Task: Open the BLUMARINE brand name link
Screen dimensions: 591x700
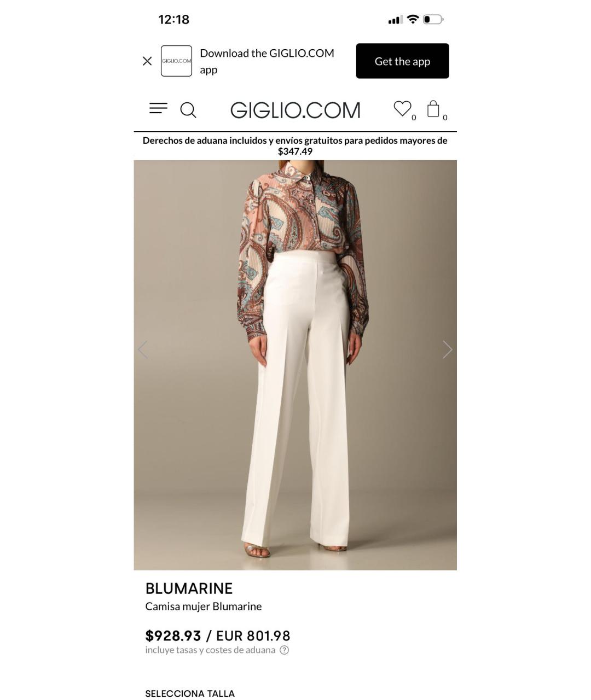Action: 189,588
